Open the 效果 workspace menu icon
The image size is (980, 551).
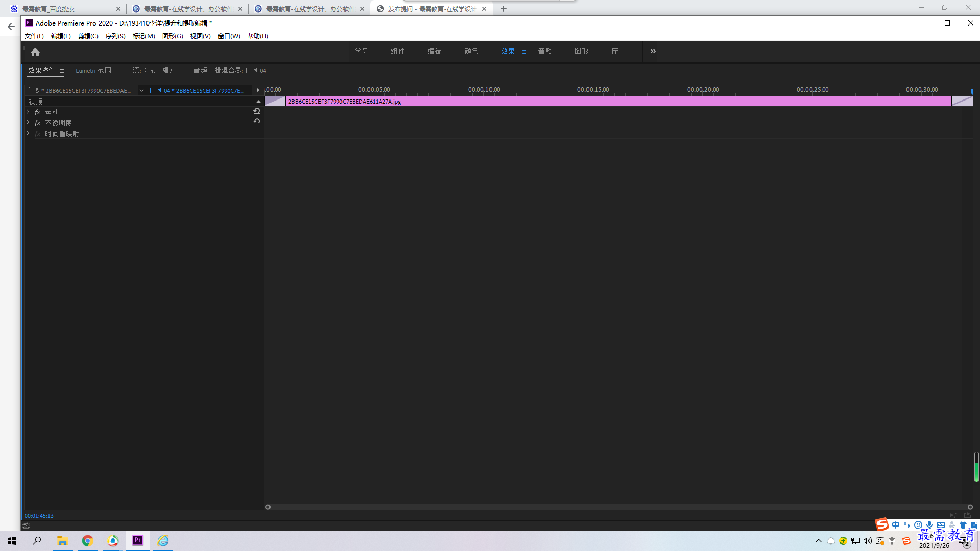pyautogui.click(x=524, y=52)
